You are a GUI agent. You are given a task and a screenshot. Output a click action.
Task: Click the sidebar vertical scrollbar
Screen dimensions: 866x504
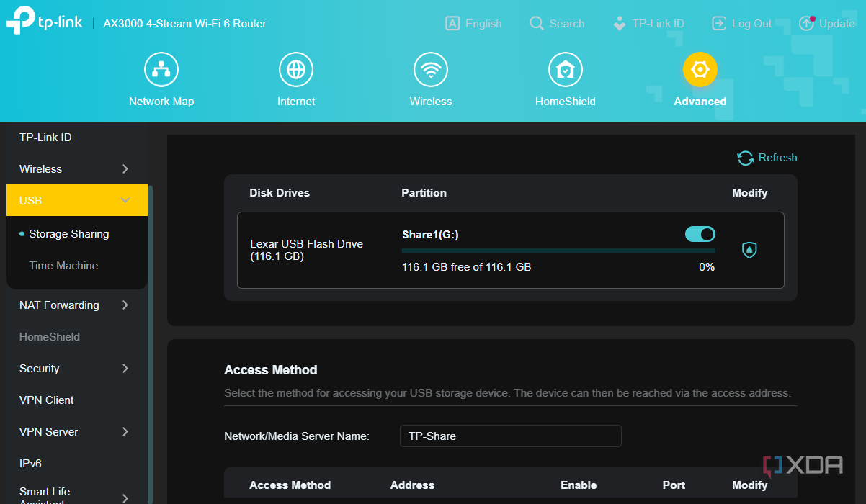coord(151,344)
